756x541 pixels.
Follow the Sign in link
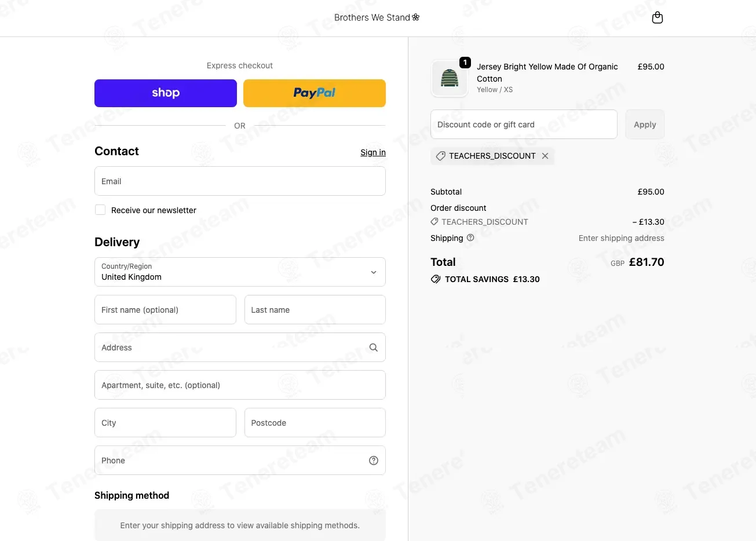pyautogui.click(x=373, y=152)
